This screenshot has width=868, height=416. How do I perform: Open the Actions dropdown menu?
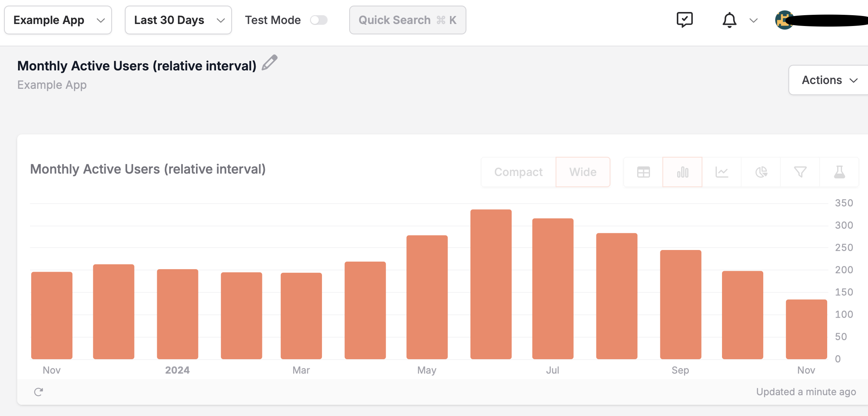(x=829, y=80)
